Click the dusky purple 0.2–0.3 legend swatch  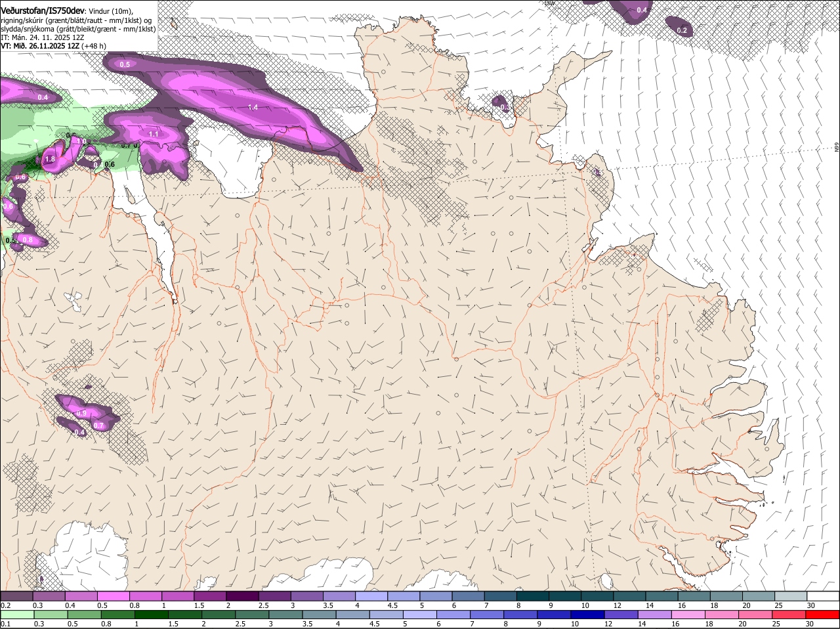click(x=16, y=596)
